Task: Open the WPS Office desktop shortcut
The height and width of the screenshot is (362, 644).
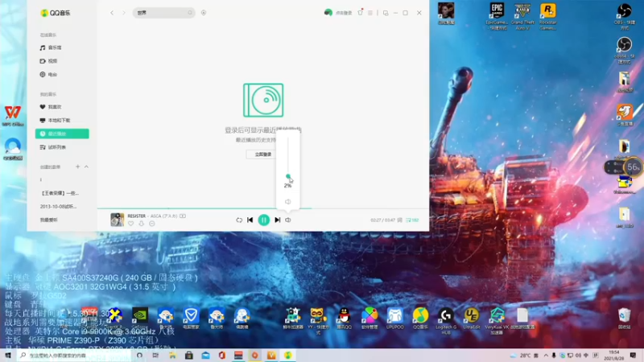Action: pos(13,115)
